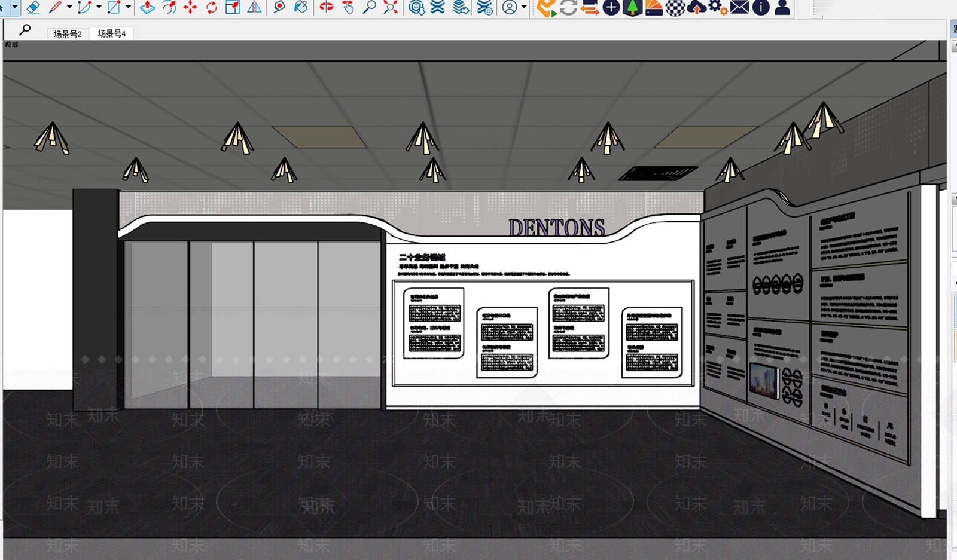Activate the Orbit tool
Image resolution: width=957 pixels, height=560 pixels.
(x=327, y=7)
